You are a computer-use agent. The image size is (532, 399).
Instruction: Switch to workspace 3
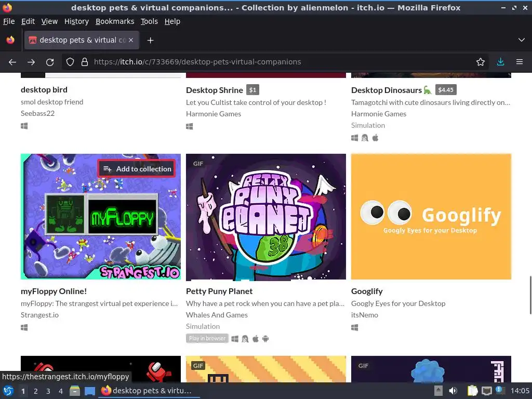pos(48,391)
